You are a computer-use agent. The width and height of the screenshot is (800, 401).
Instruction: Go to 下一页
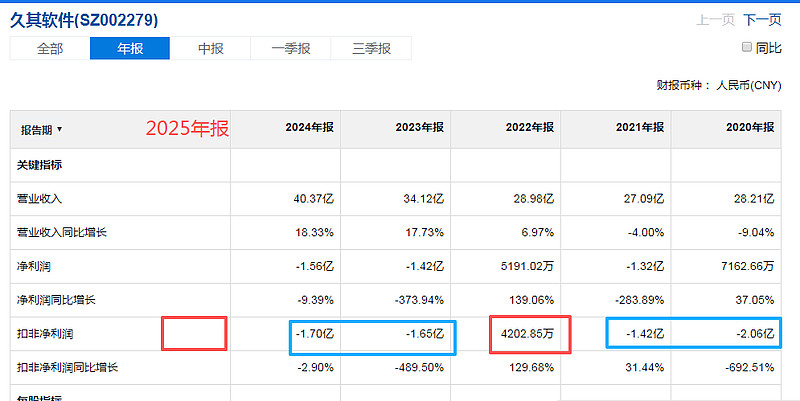tap(762, 20)
